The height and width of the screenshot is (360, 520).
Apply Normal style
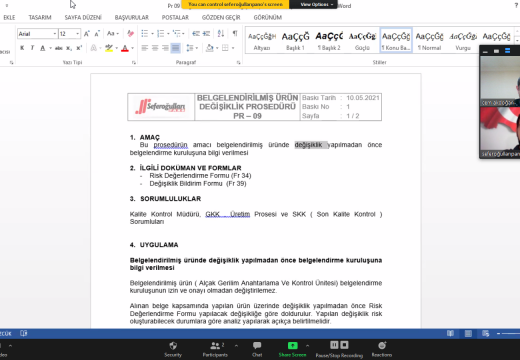pos(429,41)
